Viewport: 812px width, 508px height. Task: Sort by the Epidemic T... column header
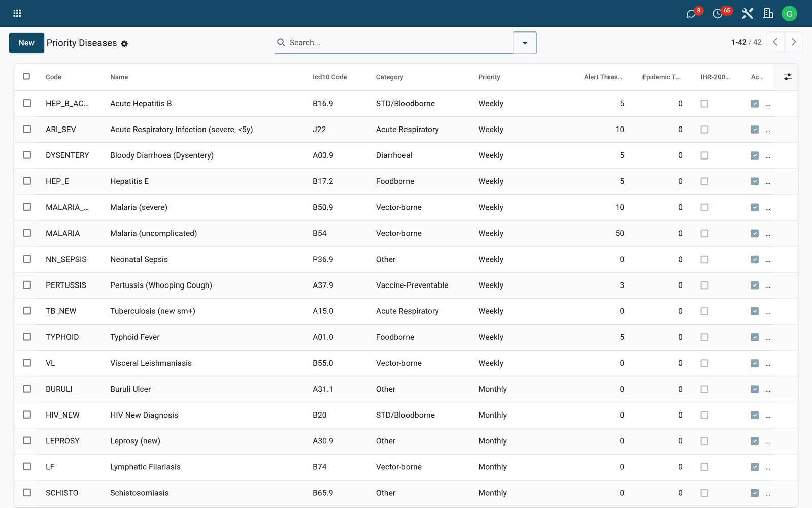coord(661,77)
